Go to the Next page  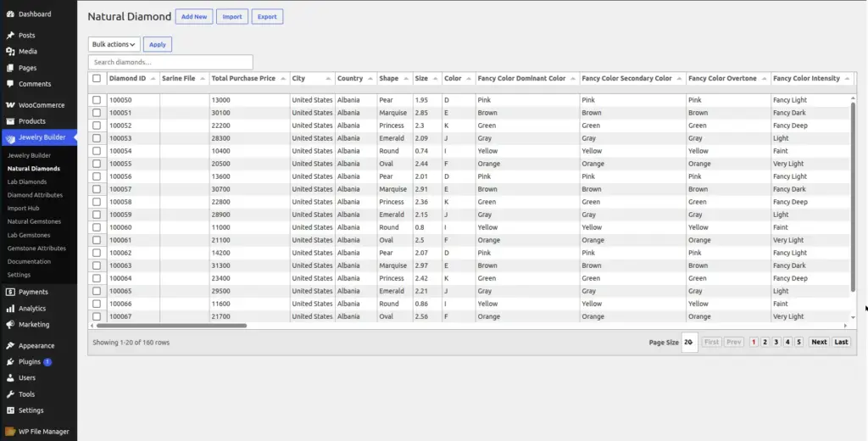(x=820, y=343)
